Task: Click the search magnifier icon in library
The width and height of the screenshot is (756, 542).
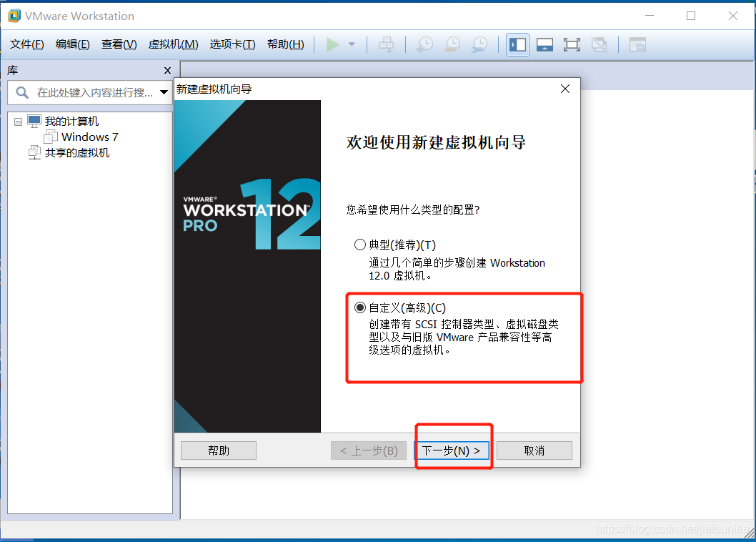Action: tap(22, 92)
